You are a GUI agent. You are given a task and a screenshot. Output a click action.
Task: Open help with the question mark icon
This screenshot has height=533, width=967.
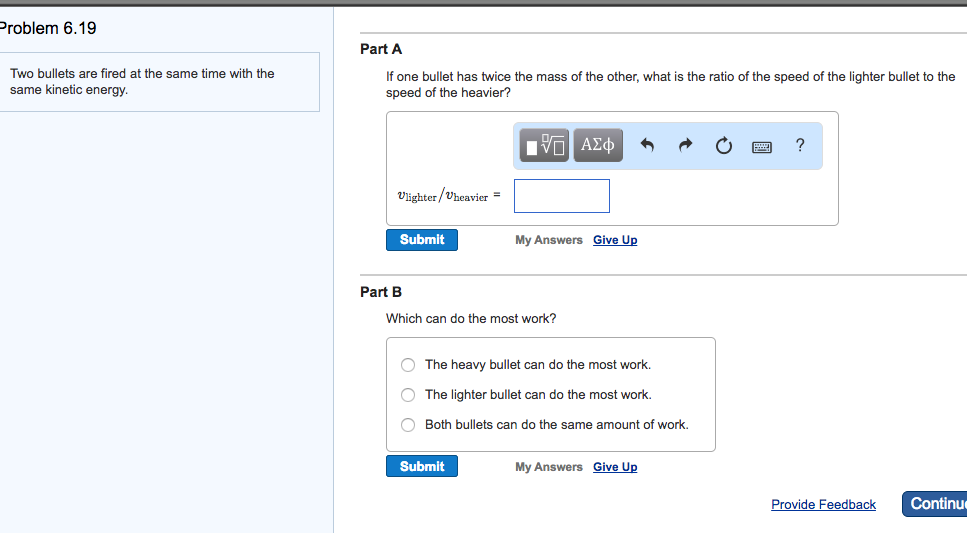(799, 146)
